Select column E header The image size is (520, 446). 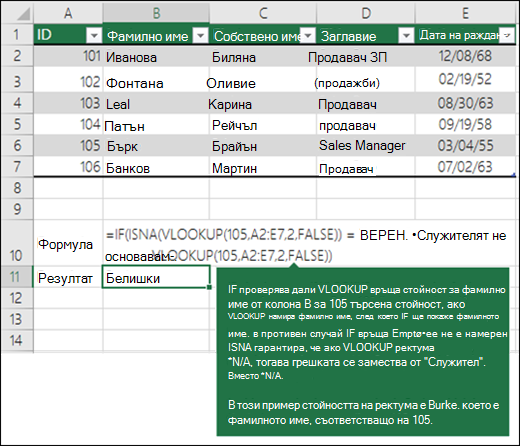point(465,13)
